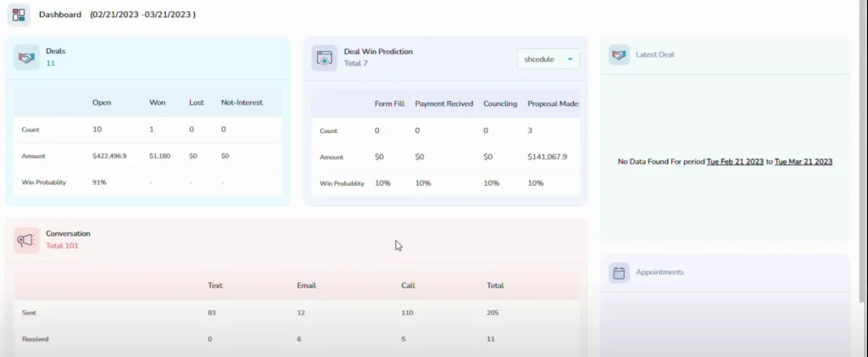Click the sent email count 12
The height and width of the screenshot is (357, 868).
click(x=301, y=313)
